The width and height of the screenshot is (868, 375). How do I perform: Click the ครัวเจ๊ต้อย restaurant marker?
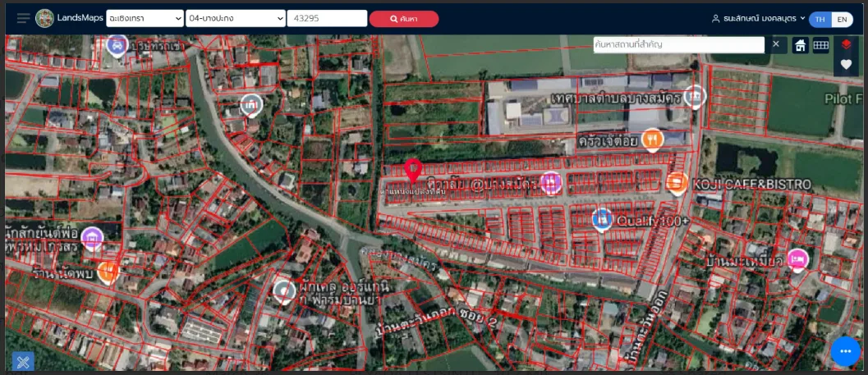tap(653, 140)
